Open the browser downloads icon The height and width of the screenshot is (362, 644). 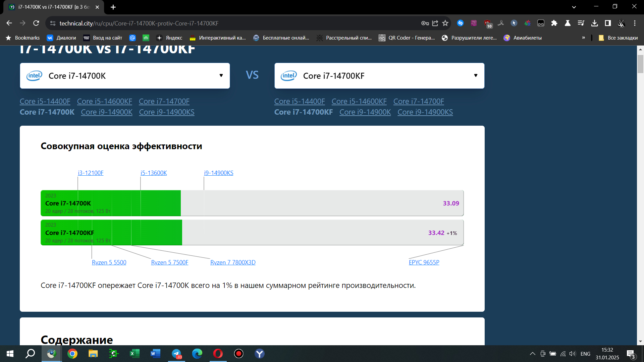click(x=594, y=23)
